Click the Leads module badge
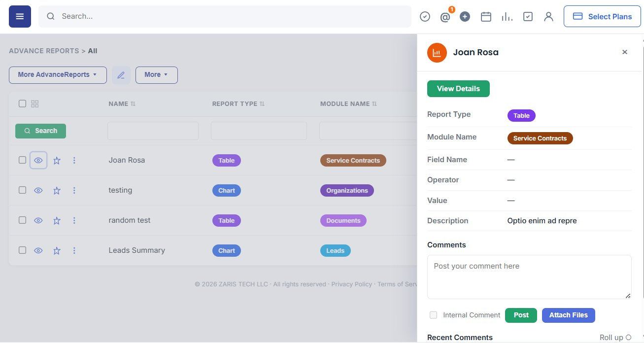This screenshot has width=644, height=343. click(x=335, y=251)
